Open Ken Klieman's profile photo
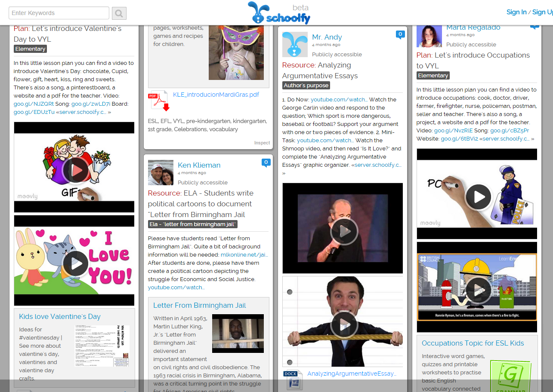Viewport: 553px width, 392px height. pyautogui.click(x=161, y=173)
